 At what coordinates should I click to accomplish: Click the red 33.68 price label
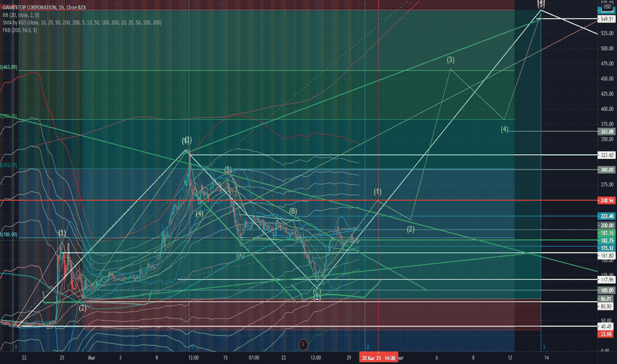point(606,334)
